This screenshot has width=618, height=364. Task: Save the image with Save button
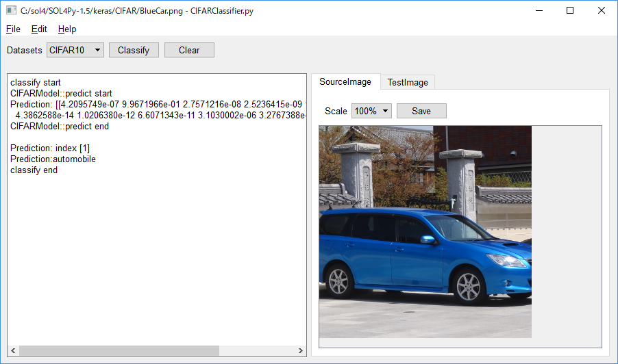click(x=421, y=111)
